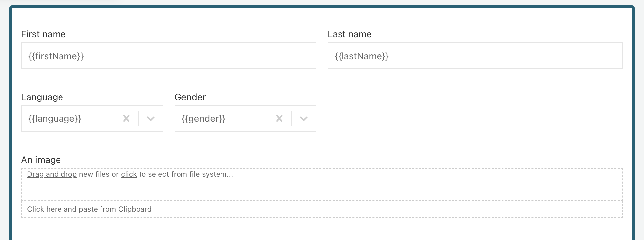The width and height of the screenshot is (644, 240).
Task: Clear the Gender selection using the X icon
Action: pos(279,118)
